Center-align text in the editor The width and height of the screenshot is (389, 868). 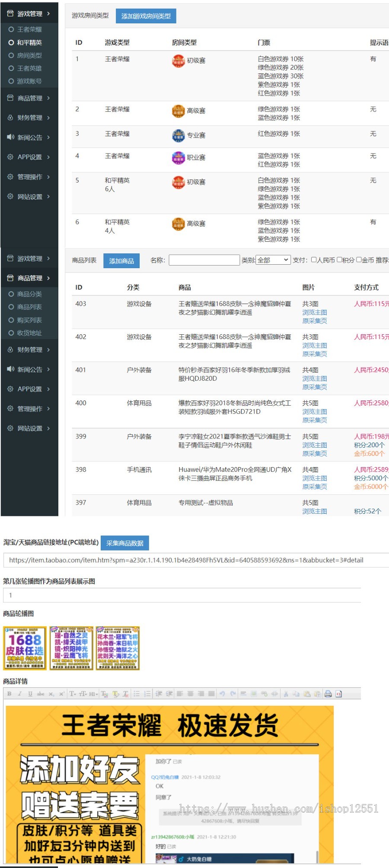191,694
